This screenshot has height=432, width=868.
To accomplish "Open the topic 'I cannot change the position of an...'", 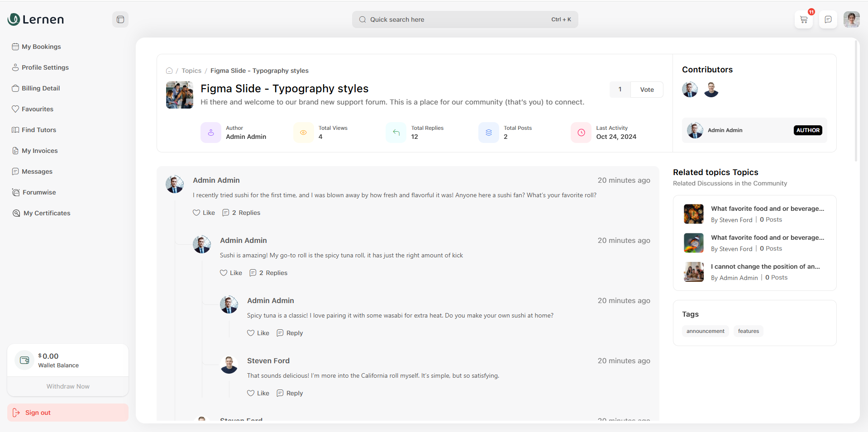I will (766, 266).
